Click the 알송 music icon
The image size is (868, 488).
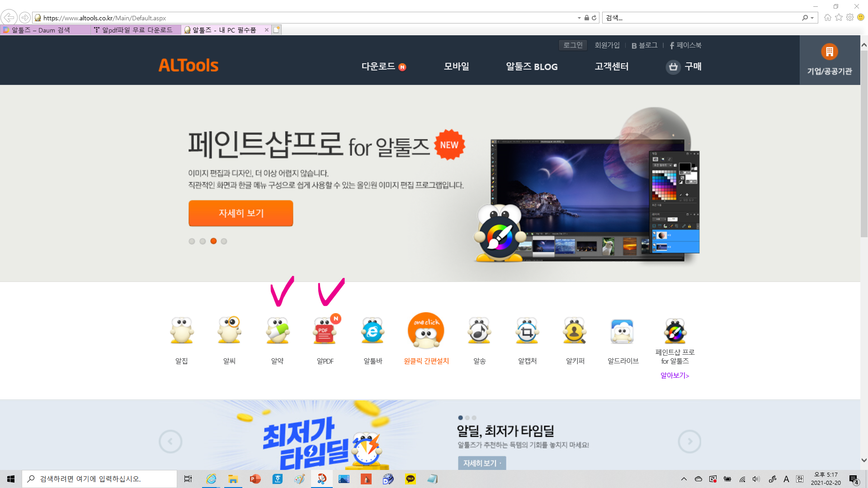[x=479, y=331]
